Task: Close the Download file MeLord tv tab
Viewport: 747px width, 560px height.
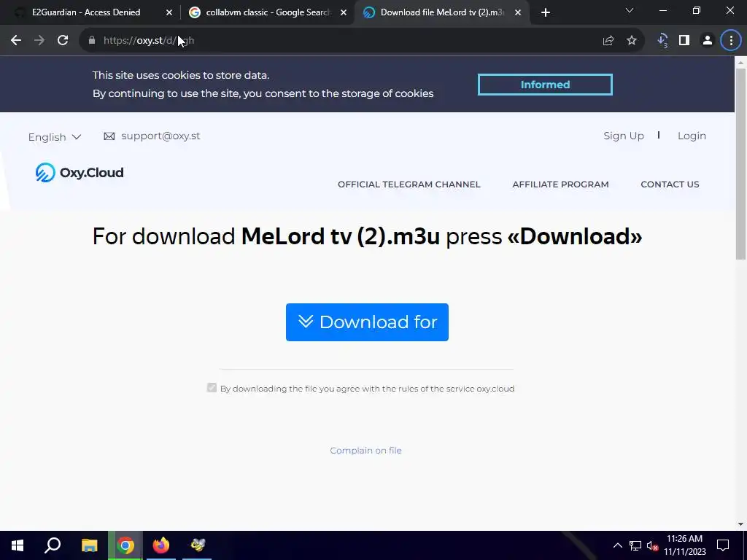Action: tap(518, 12)
